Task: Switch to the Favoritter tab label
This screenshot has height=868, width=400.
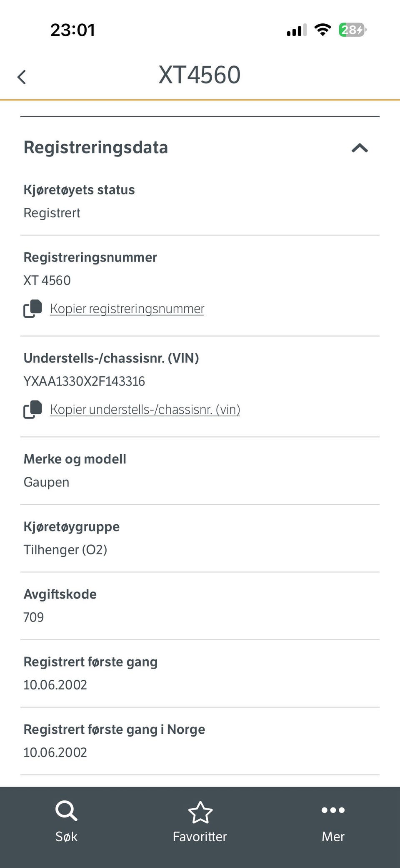Action: [x=200, y=836]
